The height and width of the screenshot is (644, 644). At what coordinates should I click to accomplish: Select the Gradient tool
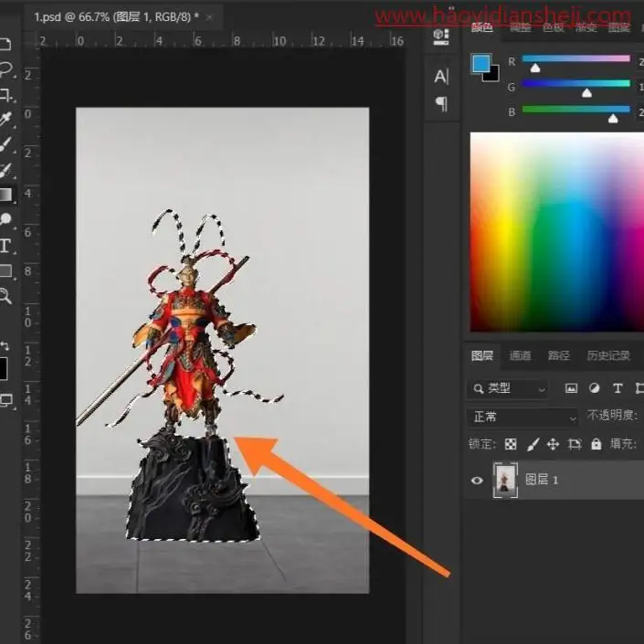tap(5, 195)
